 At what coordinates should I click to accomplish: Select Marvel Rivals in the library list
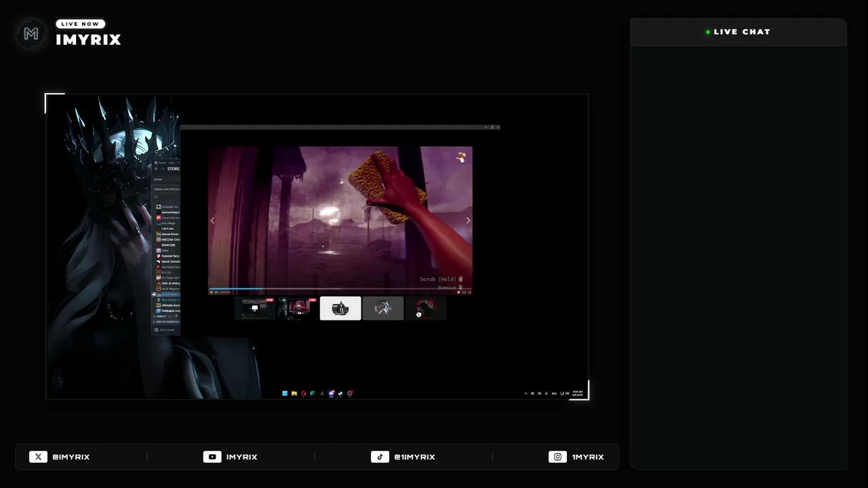[x=169, y=234]
